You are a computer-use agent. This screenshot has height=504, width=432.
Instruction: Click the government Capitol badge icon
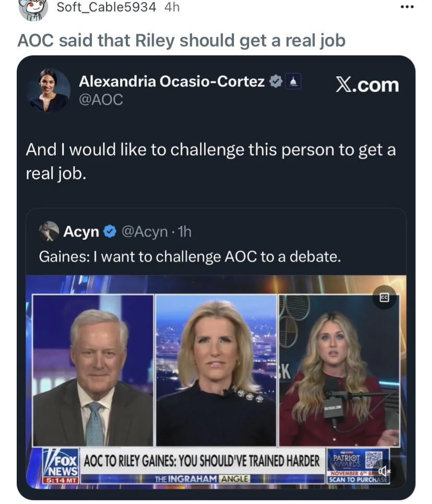click(x=293, y=82)
